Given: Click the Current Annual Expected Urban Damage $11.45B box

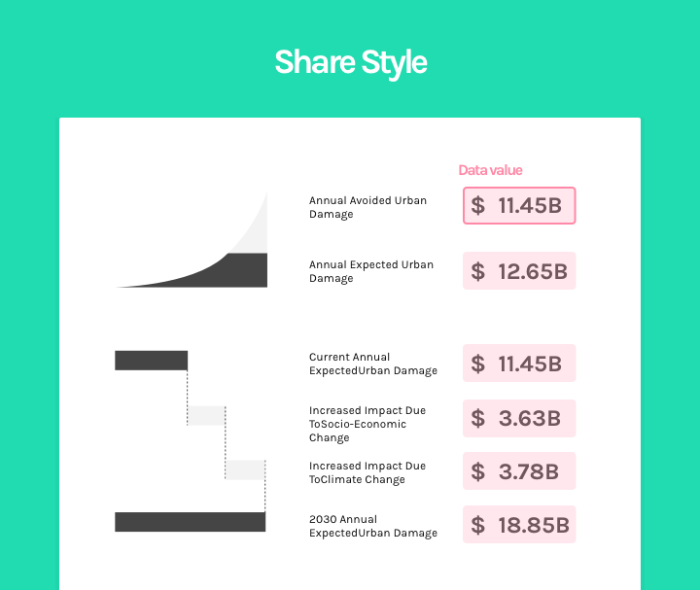Looking at the screenshot, I should [519, 364].
